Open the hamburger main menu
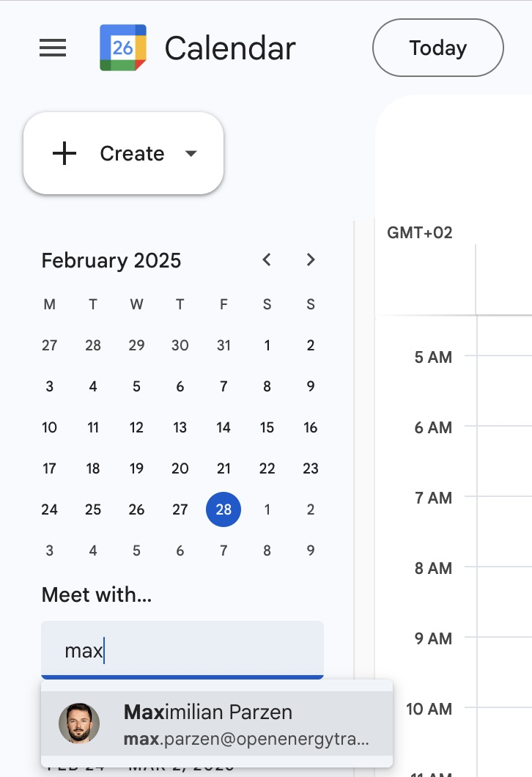This screenshot has width=532, height=777. [53, 48]
